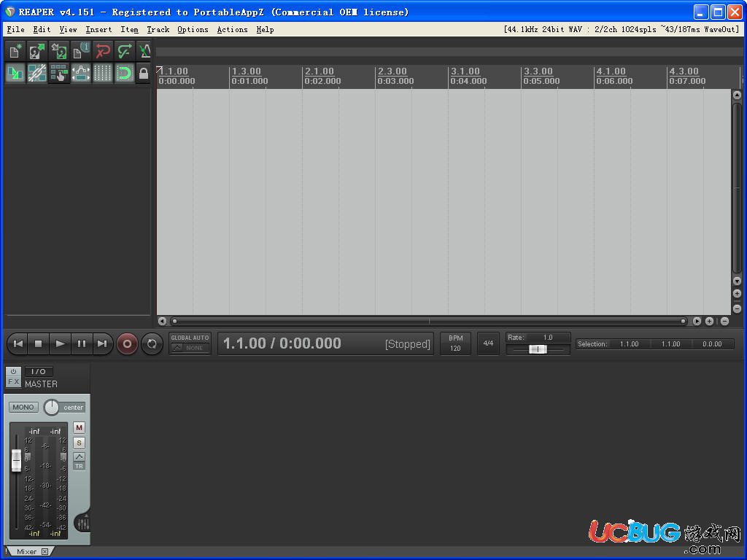Click the mixer faders icon on master strip

(83, 524)
